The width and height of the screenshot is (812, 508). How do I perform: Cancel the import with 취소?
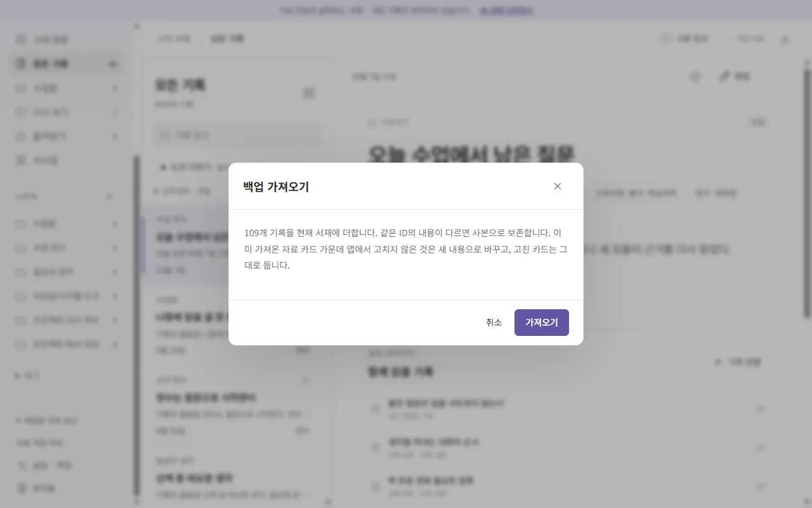pos(494,323)
